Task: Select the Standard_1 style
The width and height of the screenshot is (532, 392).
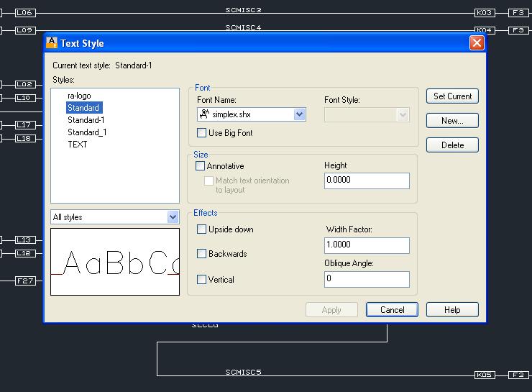Action: [x=87, y=132]
